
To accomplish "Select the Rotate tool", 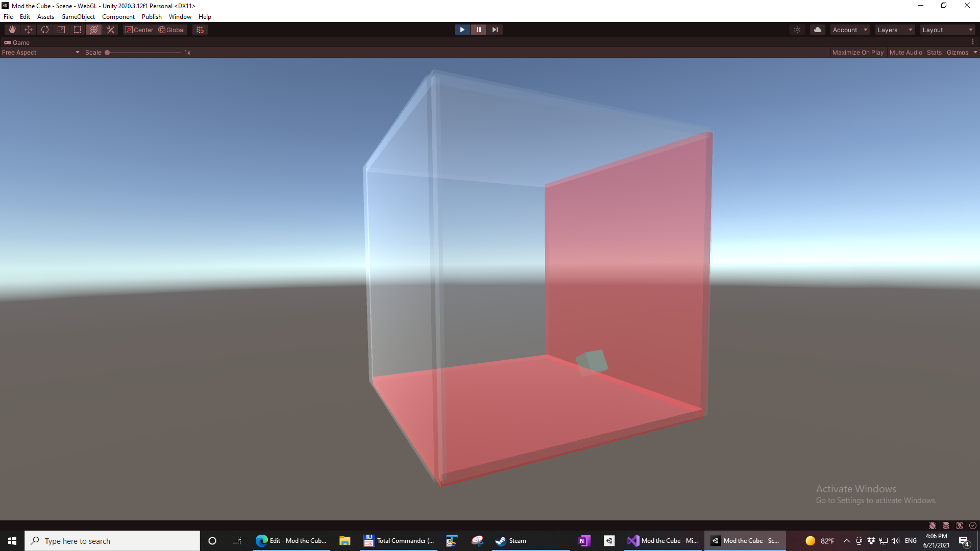I will (44, 30).
